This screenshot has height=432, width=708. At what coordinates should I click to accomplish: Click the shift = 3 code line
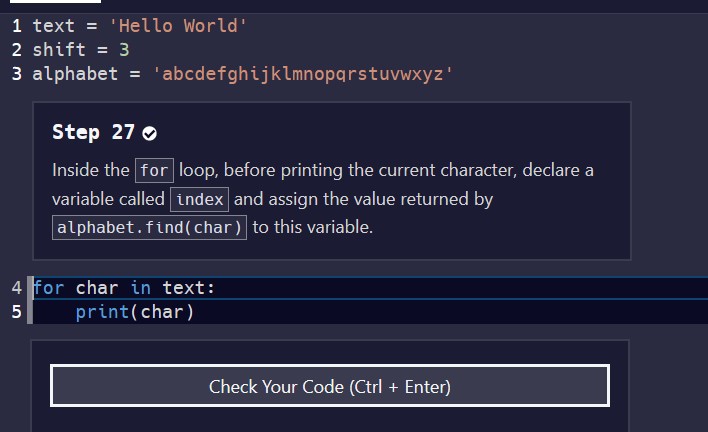pos(80,49)
